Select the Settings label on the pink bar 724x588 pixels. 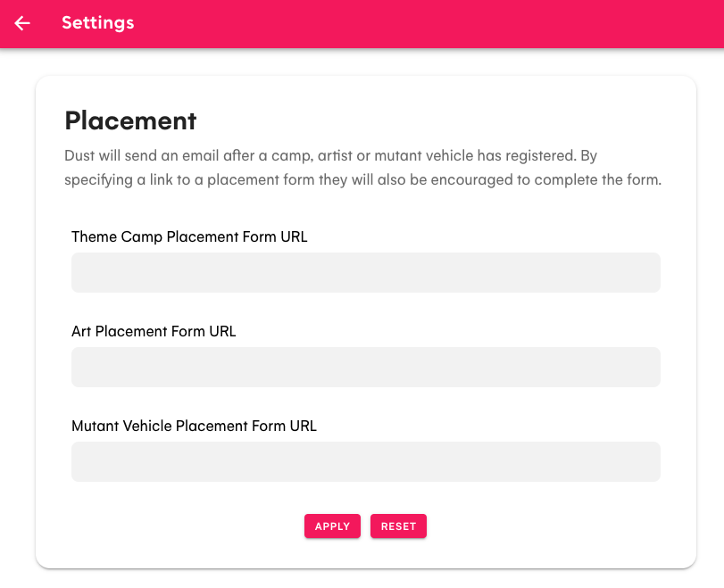click(x=97, y=23)
